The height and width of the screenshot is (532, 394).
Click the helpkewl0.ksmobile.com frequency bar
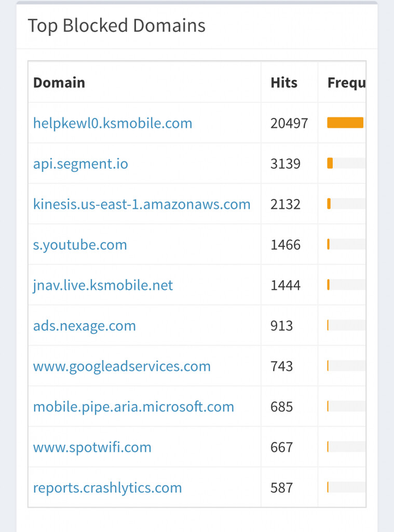pyautogui.click(x=346, y=123)
